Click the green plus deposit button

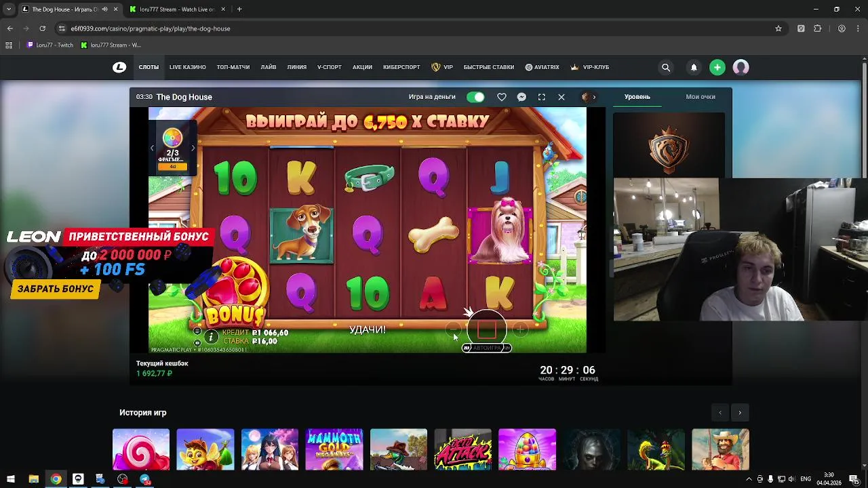717,67
